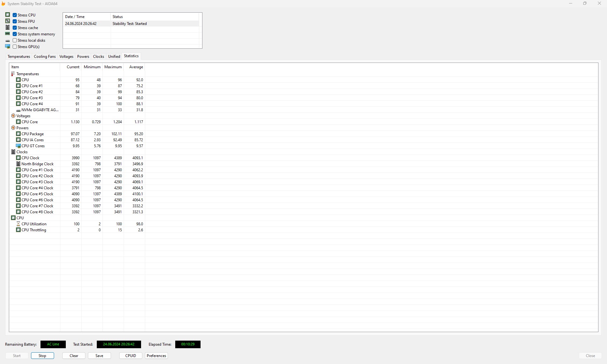Click the CPU GT Cores monitor icon
Screen dimensions: 607x364
18,146
